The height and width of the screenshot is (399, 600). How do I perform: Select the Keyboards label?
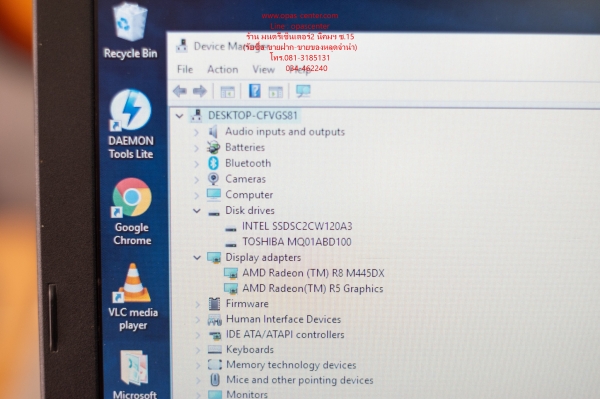(x=250, y=349)
